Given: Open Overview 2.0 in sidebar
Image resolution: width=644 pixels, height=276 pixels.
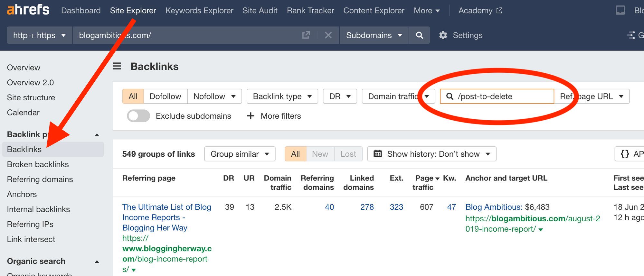Looking at the screenshot, I should (x=30, y=82).
